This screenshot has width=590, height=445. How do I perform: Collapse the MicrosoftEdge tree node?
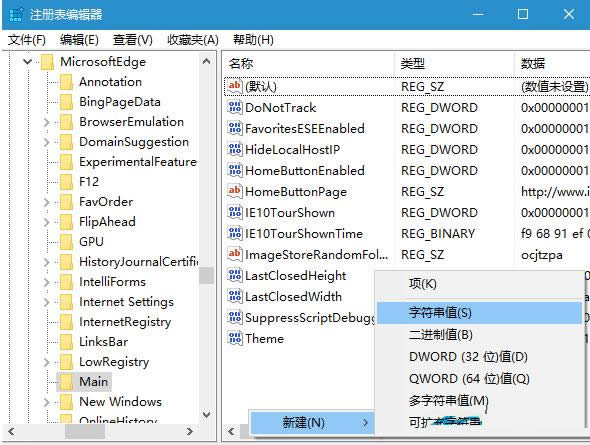coord(27,61)
